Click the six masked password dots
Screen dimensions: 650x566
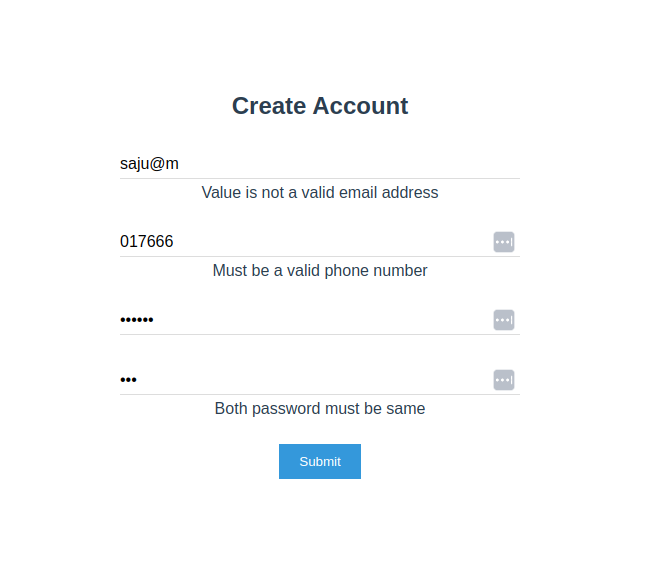pyautogui.click(x=137, y=320)
